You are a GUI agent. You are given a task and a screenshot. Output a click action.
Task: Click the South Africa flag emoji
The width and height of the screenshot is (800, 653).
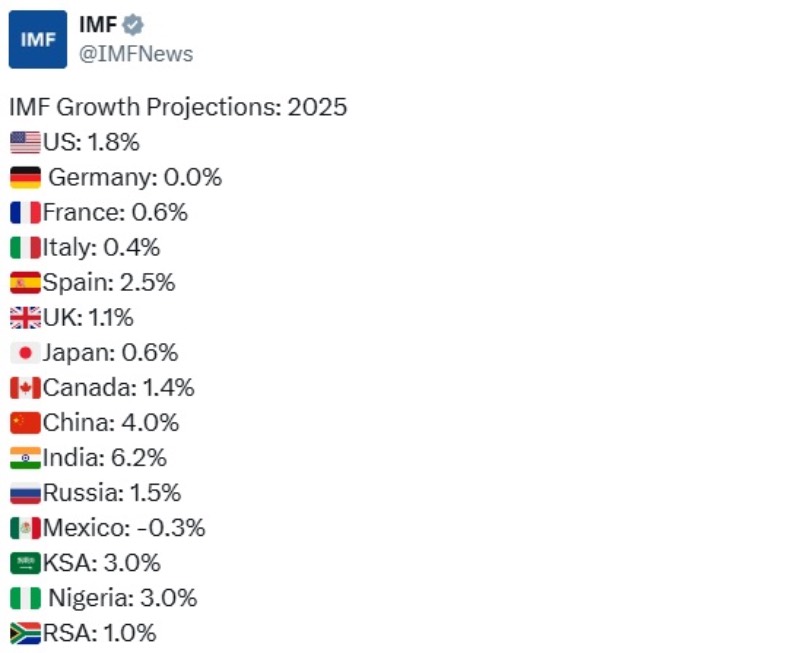click(x=26, y=632)
